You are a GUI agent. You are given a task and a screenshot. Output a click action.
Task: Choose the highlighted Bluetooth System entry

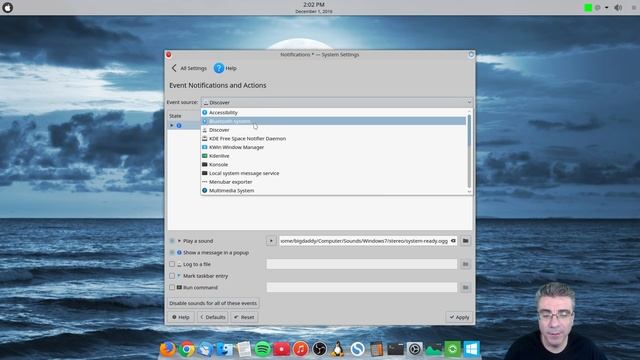tap(333, 121)
